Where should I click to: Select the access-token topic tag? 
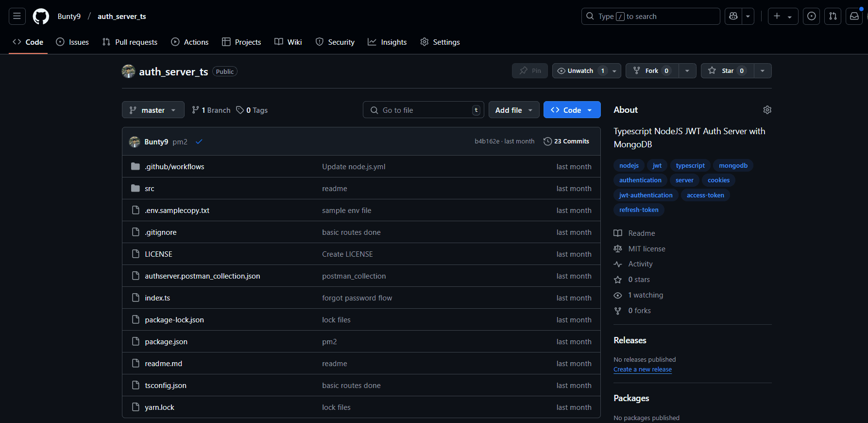click(x=705, y=195)
